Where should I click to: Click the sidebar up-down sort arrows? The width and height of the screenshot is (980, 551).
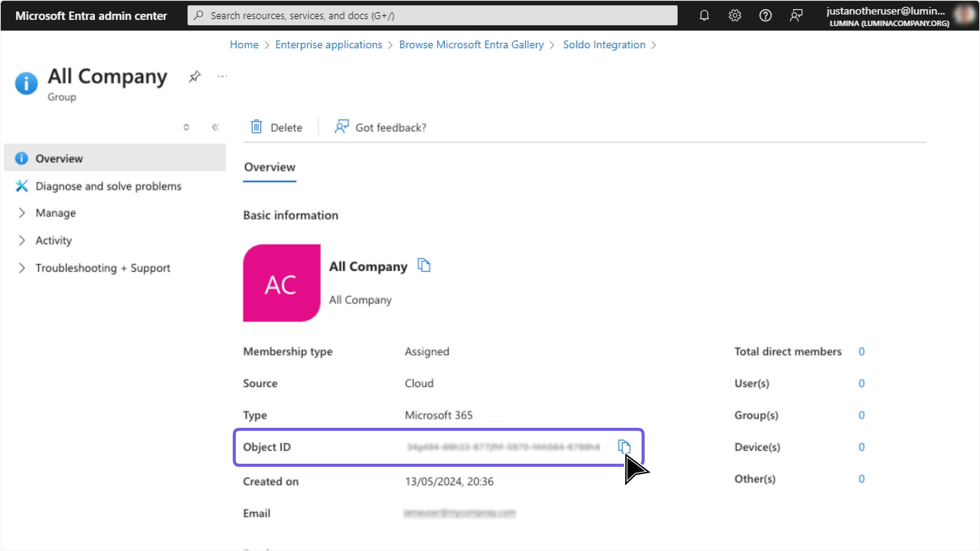click(x=186, y=127)
